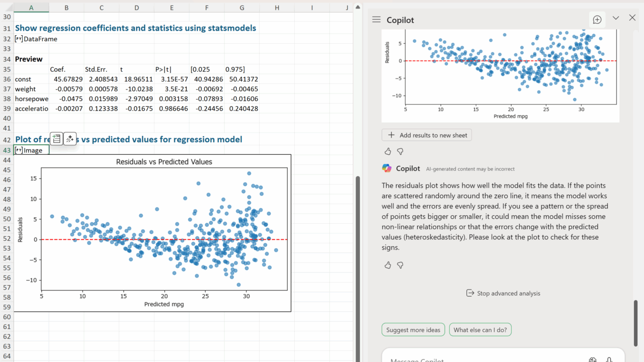Stop advanced analysis mode
This screenshot has height=362, width=644.
coord(503,293)
